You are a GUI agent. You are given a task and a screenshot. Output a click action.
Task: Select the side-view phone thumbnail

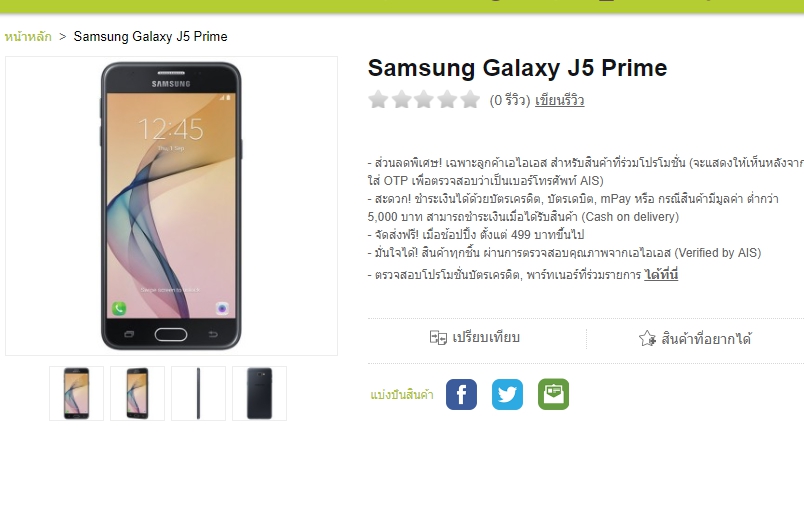(198, 393)
